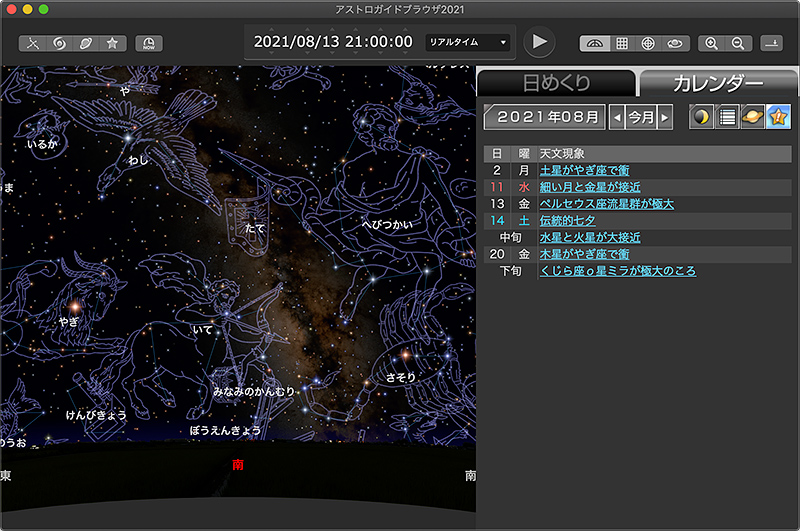Show the list view icon in calendar
This screenshot has width=800, height=531.
[727, 117]
